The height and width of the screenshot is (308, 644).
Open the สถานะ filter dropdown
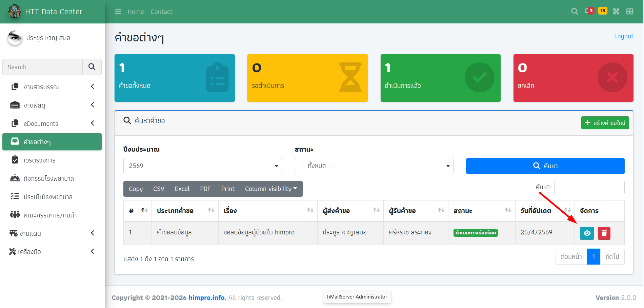[x=374, y=166]
